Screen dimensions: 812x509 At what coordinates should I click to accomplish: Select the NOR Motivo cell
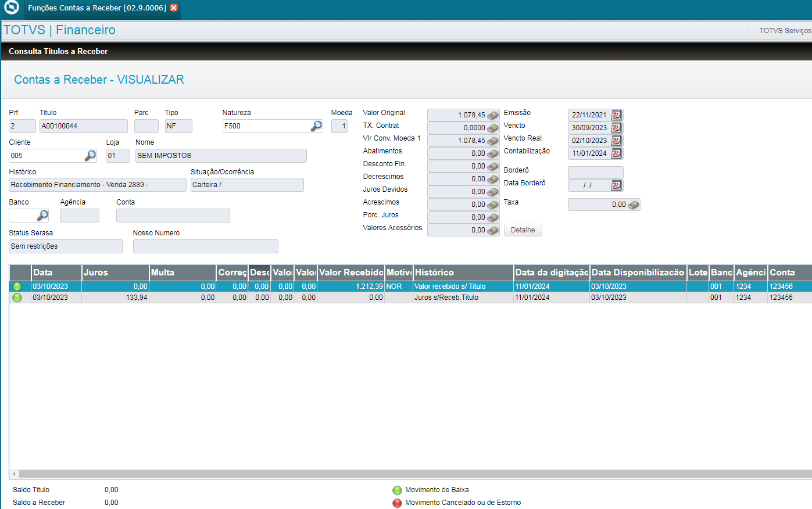399,286
